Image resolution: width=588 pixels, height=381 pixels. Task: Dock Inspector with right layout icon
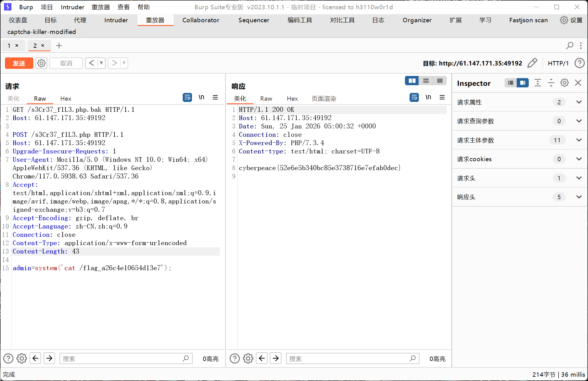pyautogui.click(x=523, y=83)
